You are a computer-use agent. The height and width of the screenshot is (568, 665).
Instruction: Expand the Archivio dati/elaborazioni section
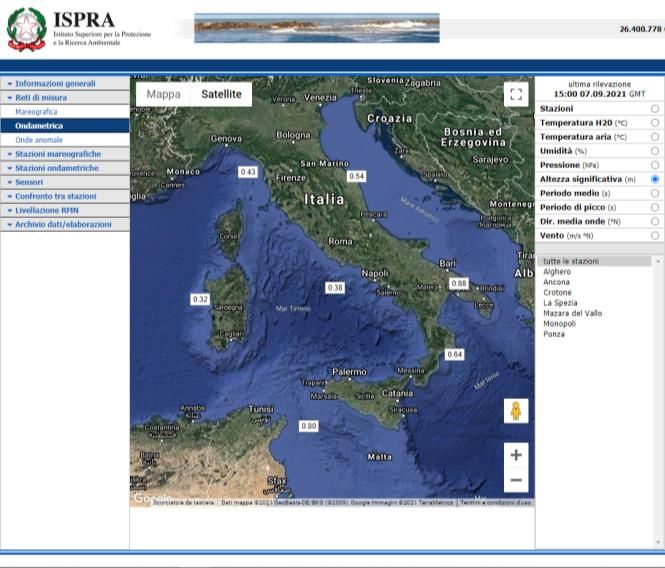click(x=62, y=225)
